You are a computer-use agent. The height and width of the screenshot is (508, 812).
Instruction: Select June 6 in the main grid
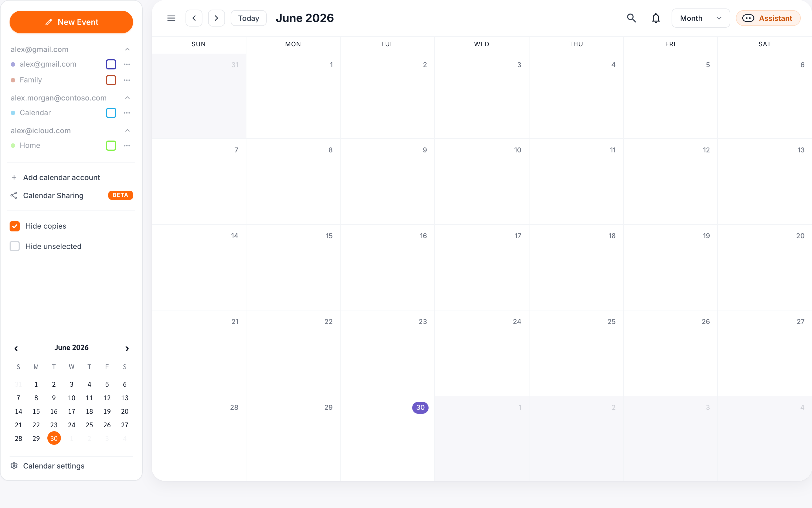[x=765, y=96]
